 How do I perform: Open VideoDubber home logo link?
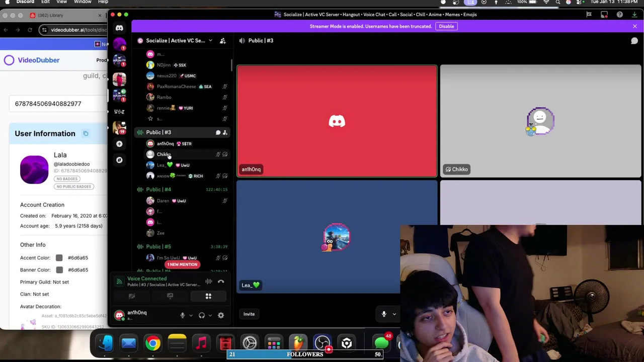pyautogui.click(x=32, y=60)
